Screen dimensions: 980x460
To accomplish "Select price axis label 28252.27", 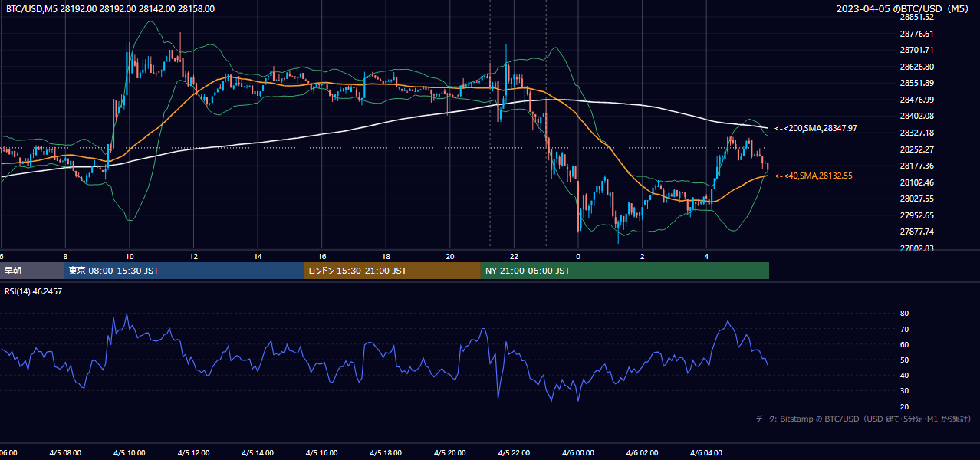I will [x=916, y=149].
